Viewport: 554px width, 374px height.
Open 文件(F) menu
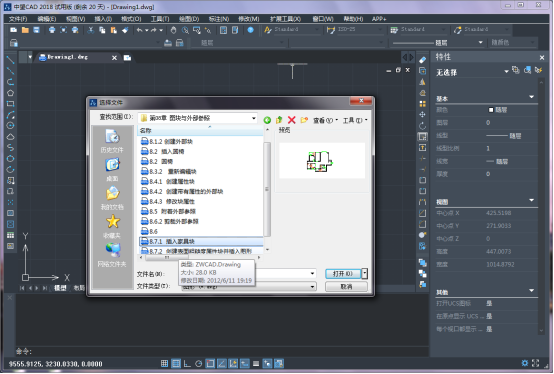click(18, 19)
